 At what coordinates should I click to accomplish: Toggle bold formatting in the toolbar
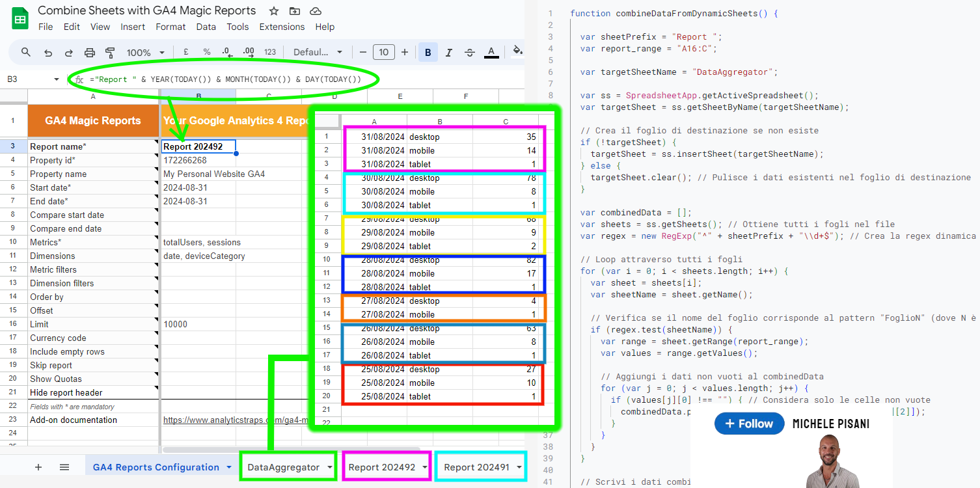[428, 52]
